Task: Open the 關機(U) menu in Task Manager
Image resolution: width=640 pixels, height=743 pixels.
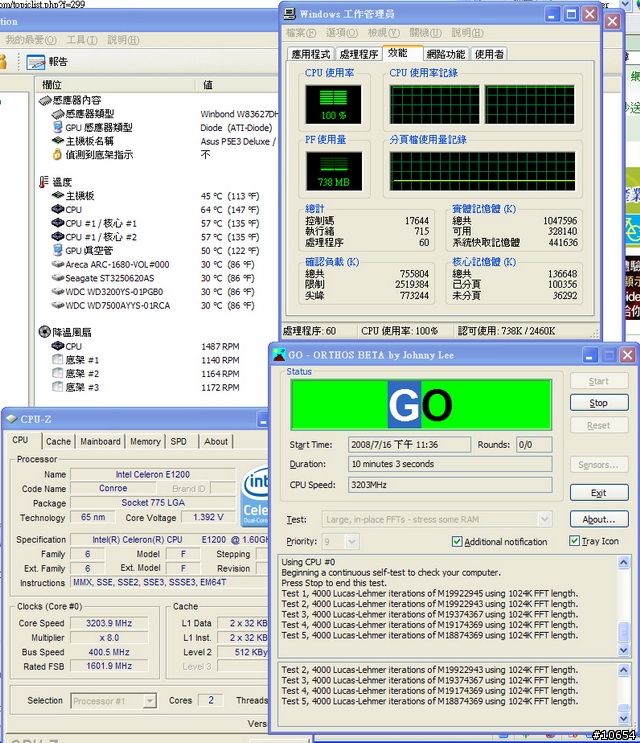Action: [425, 33]
